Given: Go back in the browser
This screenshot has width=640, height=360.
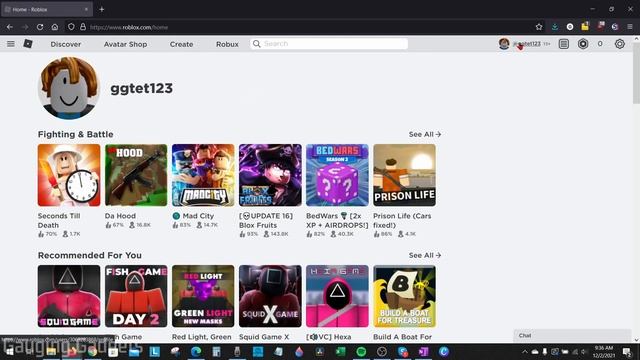Looking at the screenshot, I should pos(10,27).
